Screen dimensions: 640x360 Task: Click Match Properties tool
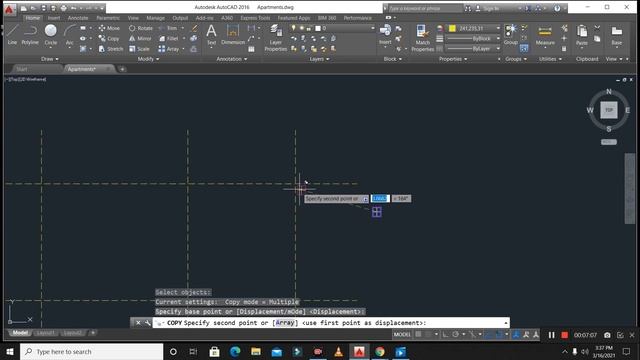click(422, 38)
